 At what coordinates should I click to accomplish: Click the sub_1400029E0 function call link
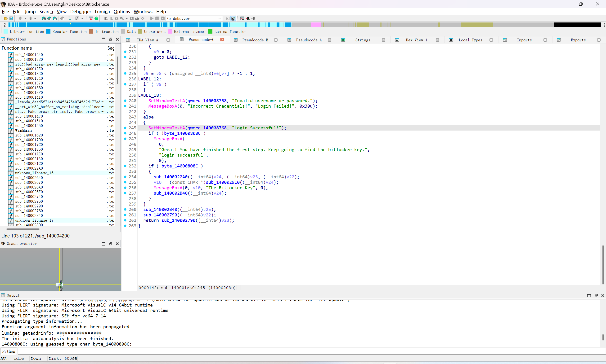pyautogui.click(x=222, y=182)
